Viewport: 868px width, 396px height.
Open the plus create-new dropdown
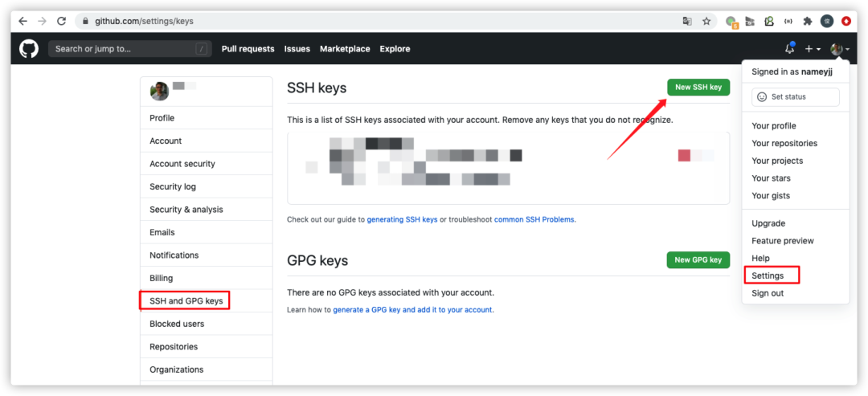click(x=813, y=49)
